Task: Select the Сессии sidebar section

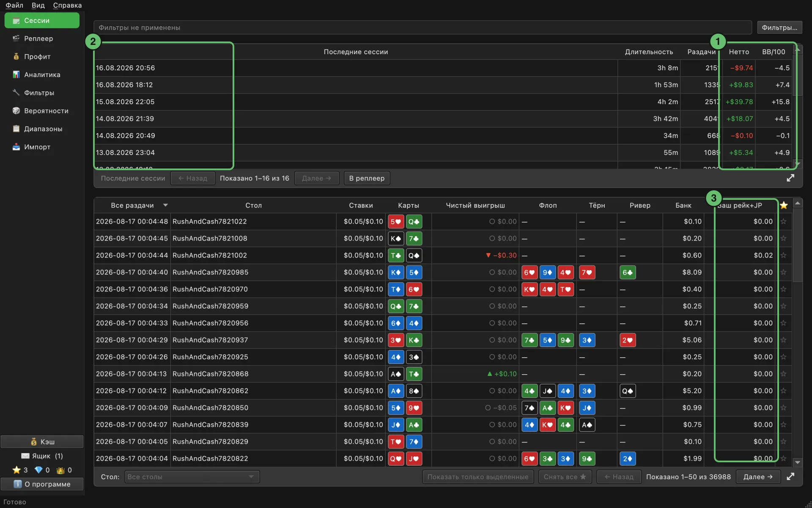Action: (41, 20)
